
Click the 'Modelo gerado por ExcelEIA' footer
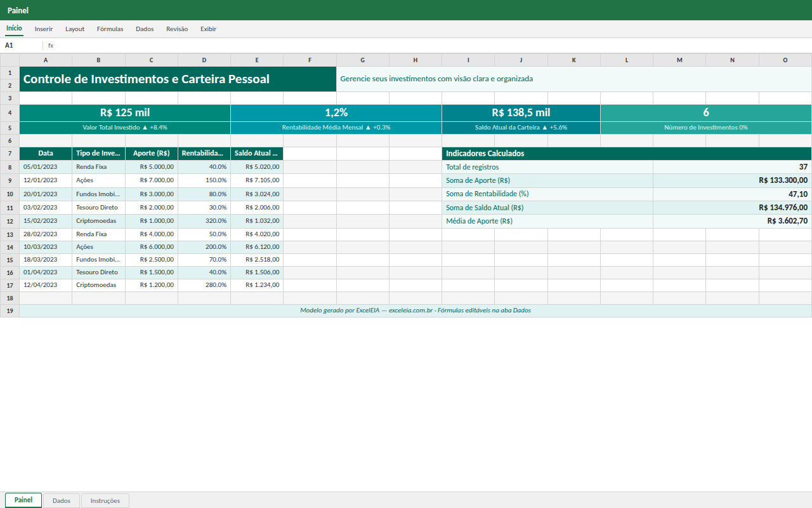(416, 311)
